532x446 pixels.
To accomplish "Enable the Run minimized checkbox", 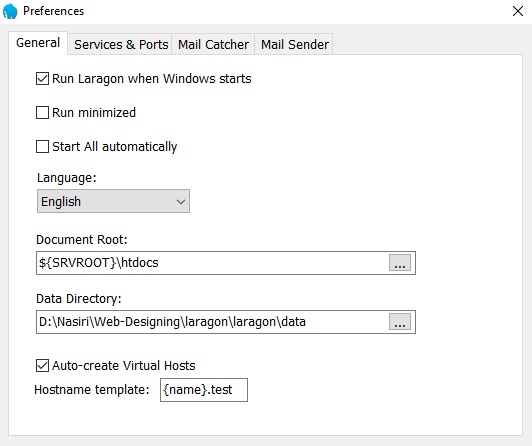I will (x=42, y=113).
